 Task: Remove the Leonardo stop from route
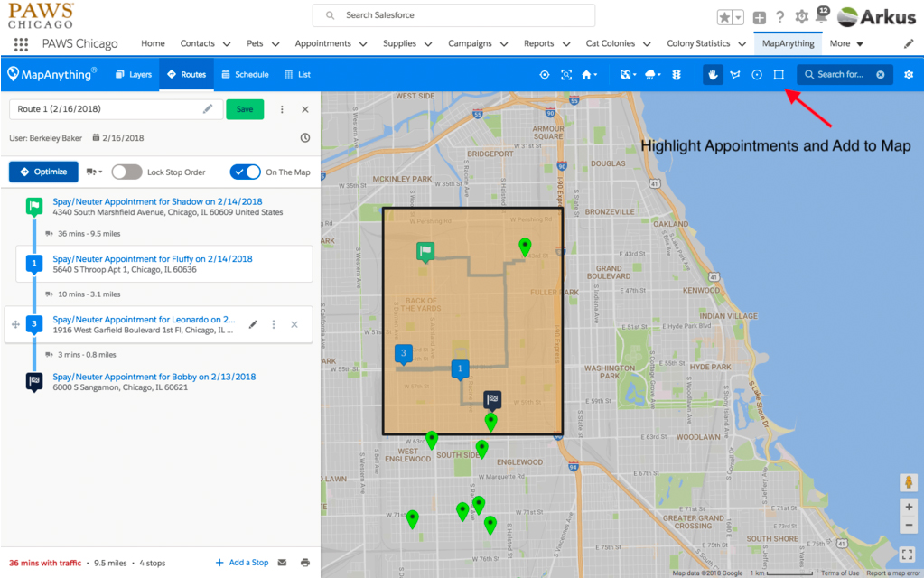tap(294, 324)
